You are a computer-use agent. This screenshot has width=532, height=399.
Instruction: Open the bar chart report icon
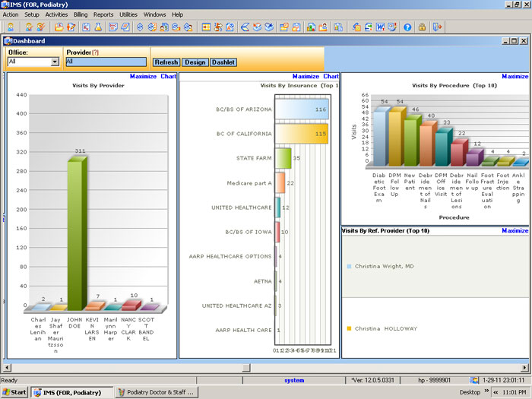311,27
